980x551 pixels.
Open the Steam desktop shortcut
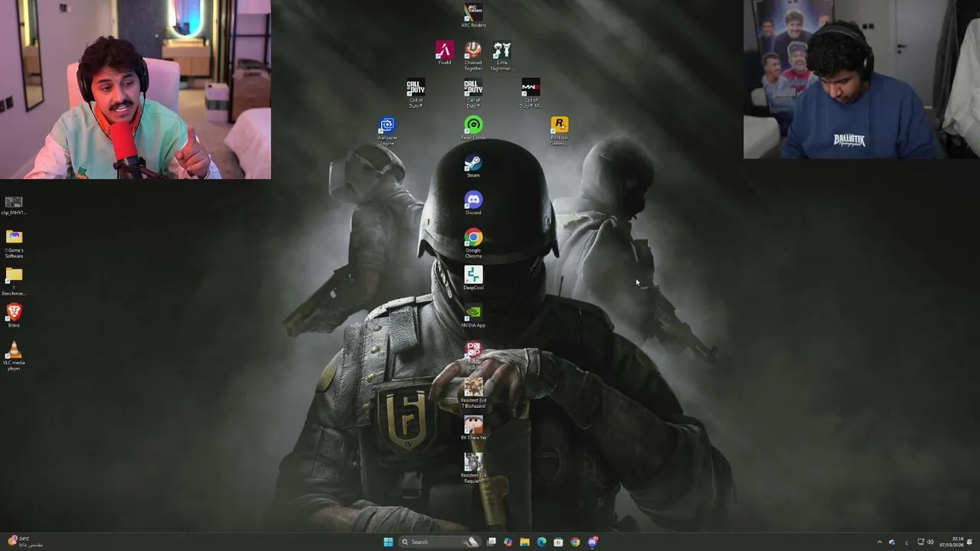473,166
